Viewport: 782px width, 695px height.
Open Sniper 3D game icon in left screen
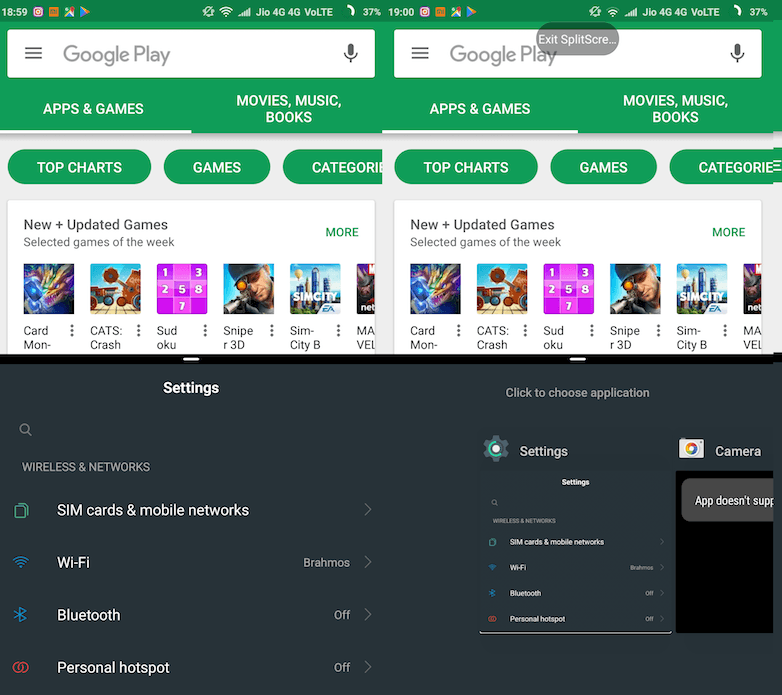248,289
